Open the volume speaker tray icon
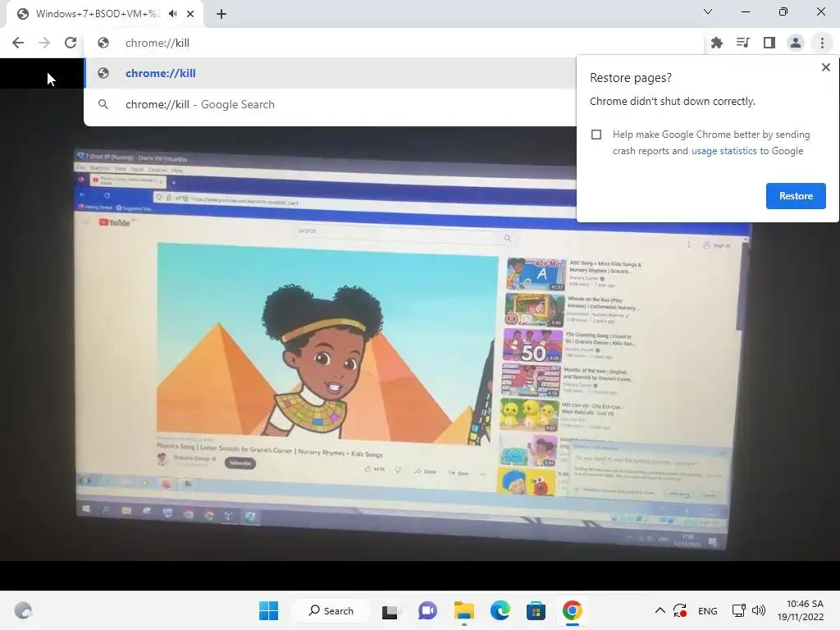 pos(759,610)
